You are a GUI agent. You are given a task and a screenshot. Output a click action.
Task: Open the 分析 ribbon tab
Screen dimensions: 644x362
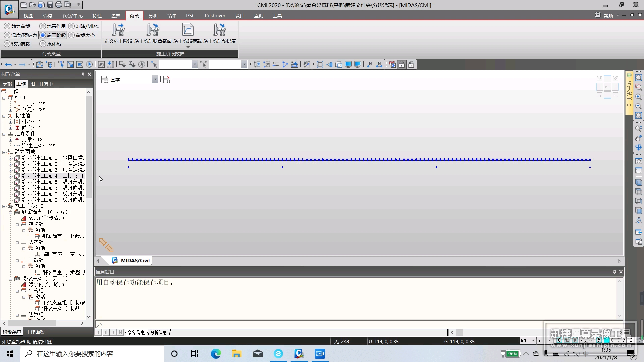[x=153, y=16]
